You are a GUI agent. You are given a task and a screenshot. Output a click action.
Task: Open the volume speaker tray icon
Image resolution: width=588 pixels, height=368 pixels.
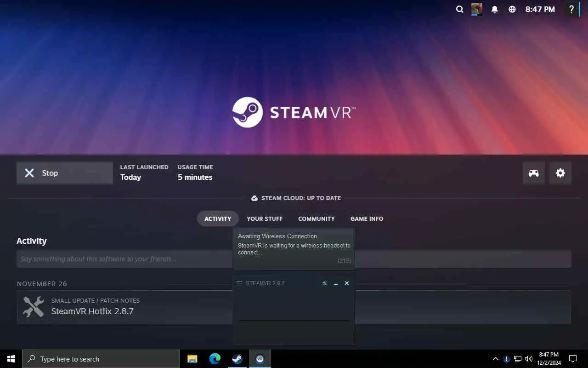(x=529, y=359)
